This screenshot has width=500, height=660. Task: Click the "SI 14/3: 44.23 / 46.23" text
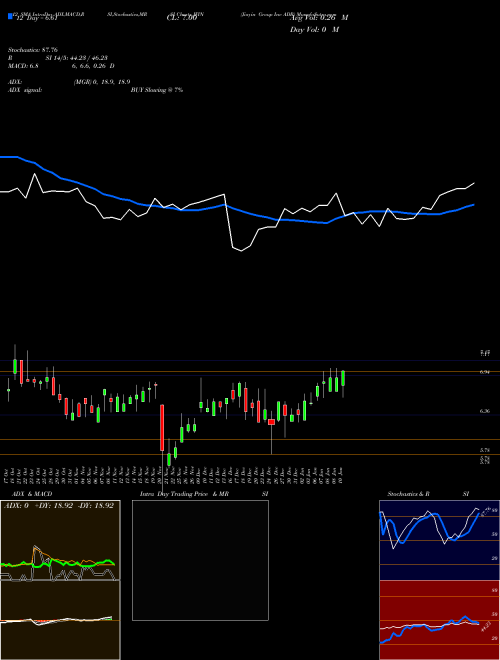tap(77, 58)
